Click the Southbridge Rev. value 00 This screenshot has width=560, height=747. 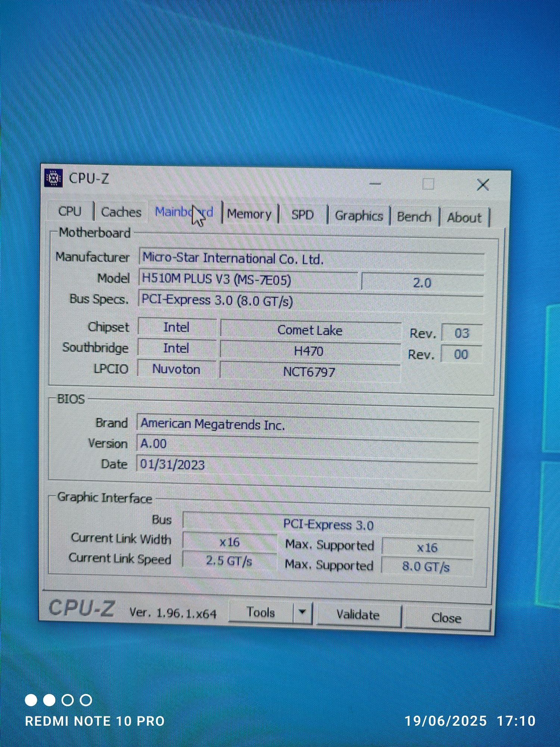[461, 354]
